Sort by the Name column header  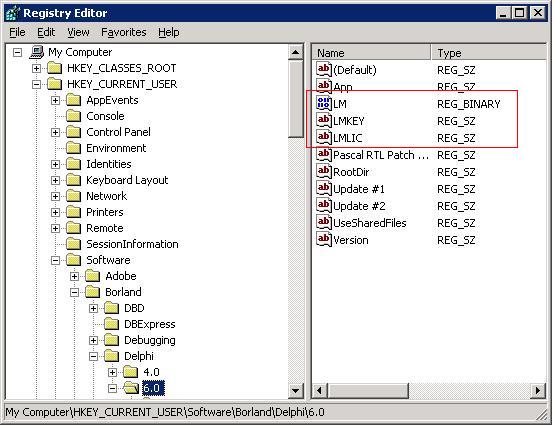[x=372, y=53]
